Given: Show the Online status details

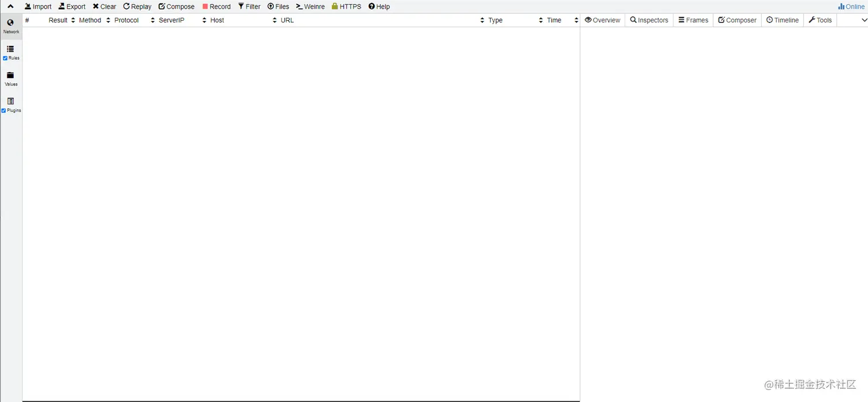Looking at the screenshot, I should (851, 7).
